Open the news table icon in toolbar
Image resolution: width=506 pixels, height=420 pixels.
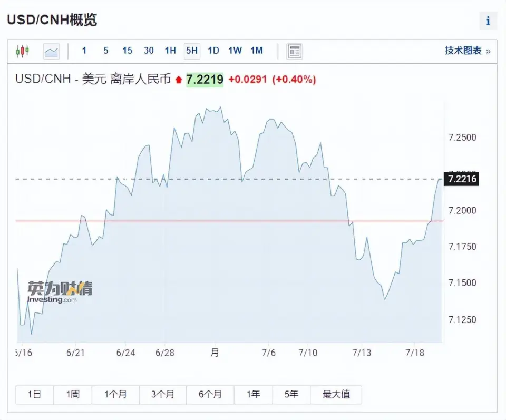pos(294,51)
